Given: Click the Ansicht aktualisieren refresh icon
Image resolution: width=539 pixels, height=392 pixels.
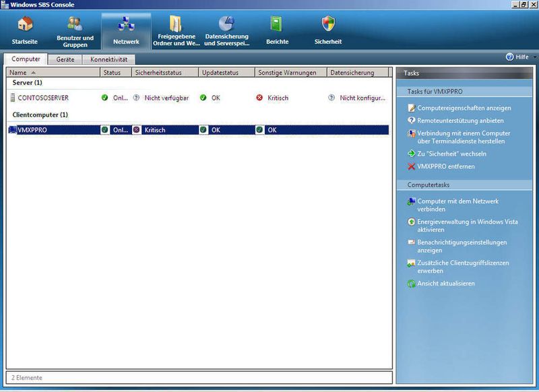Looking at the screenshot, I should tap(411, 284).
